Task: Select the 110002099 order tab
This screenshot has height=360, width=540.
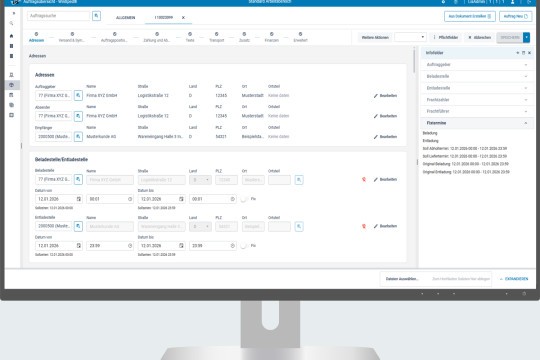Action: tap(164, 18)
